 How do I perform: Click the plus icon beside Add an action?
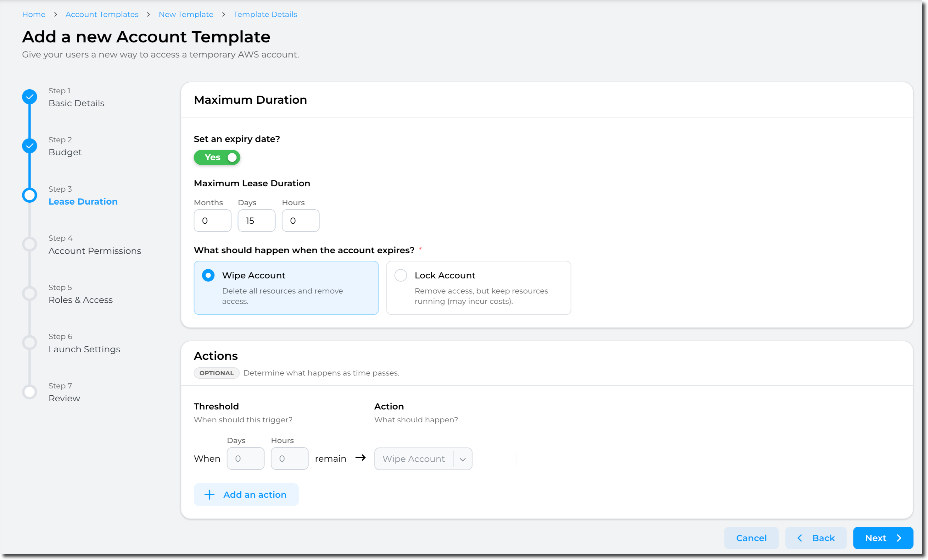[210, 495]
